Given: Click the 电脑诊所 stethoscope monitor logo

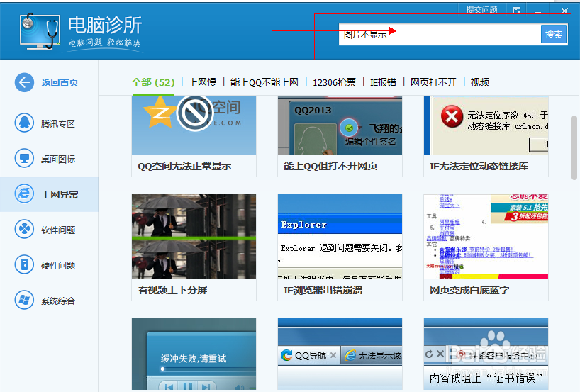Looking at the screenshot, I should tap(40, 31).
